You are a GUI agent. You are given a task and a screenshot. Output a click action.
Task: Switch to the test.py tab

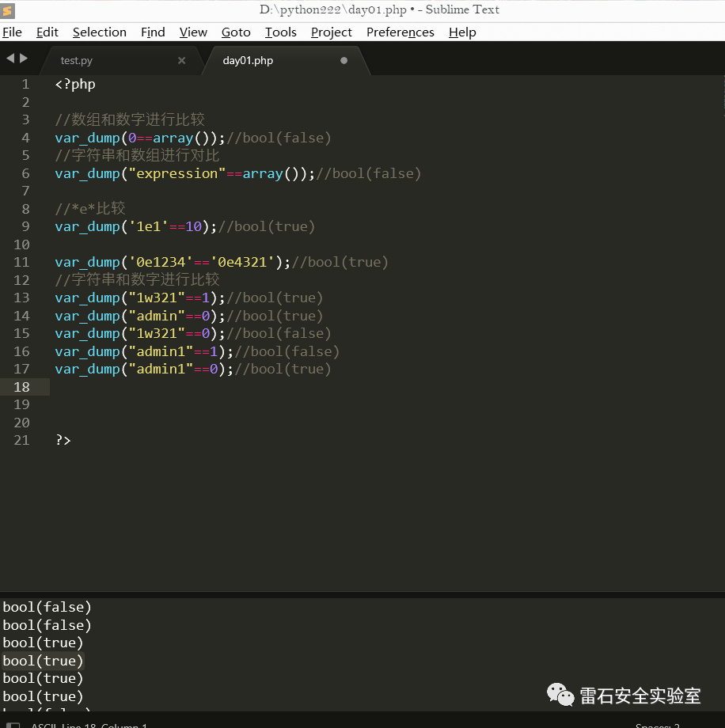click(77, 60)
